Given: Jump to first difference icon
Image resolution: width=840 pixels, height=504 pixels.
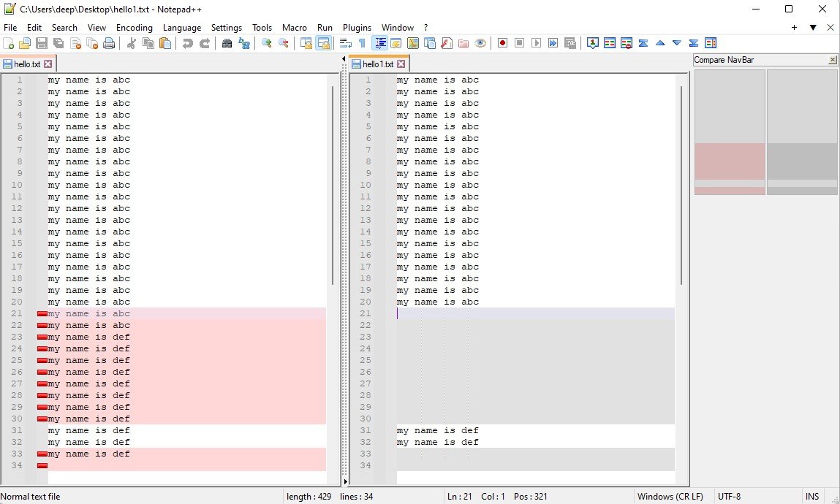Looking at the screenshot, I should (643, 43).
